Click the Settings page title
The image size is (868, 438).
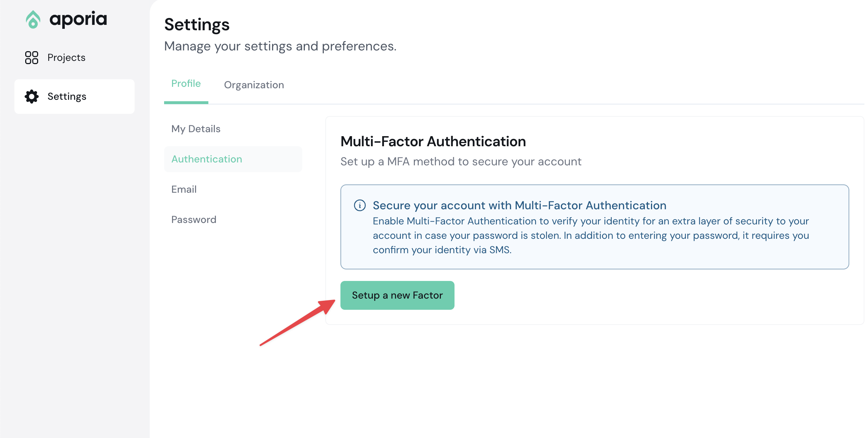click(x=196, y=25)
